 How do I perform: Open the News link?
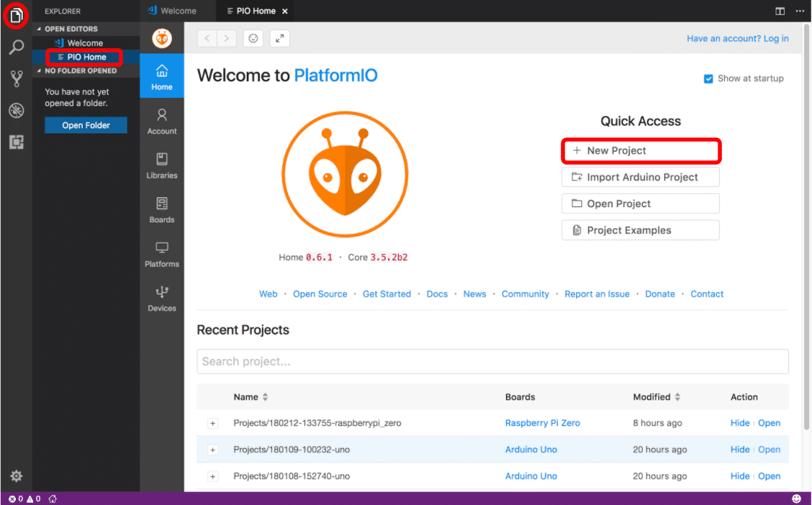[x=475, y=294]
